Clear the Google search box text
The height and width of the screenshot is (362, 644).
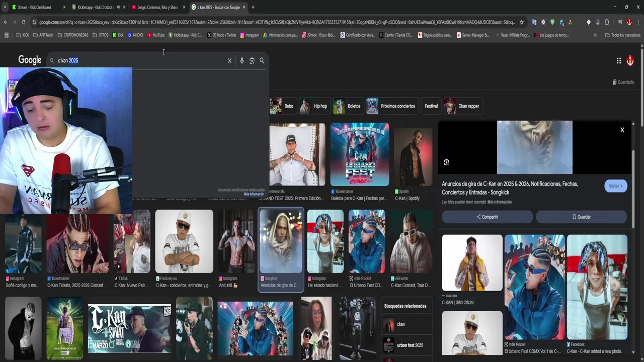229,60
